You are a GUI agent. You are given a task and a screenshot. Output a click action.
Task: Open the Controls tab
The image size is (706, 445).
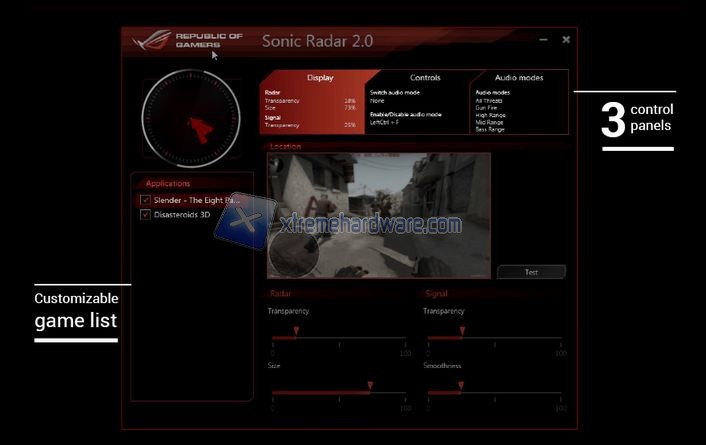tap(425, 78)
